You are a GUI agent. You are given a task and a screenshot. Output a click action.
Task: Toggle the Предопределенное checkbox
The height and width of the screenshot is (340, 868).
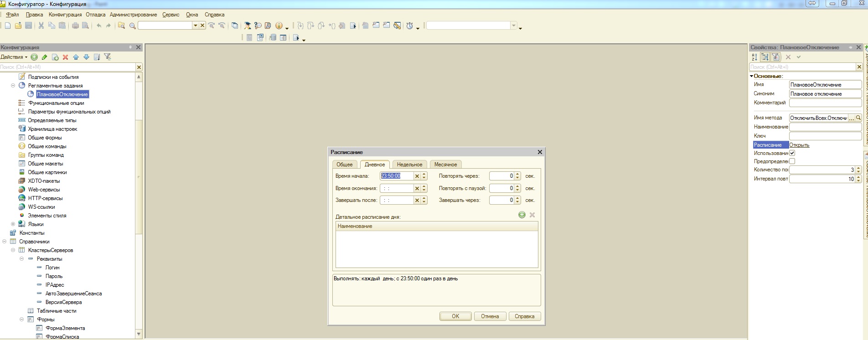792,161
